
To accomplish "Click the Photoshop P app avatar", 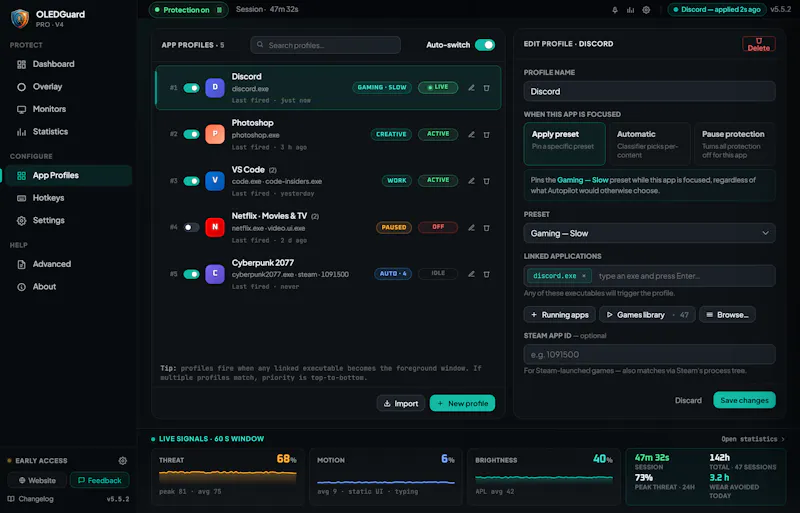I will [215, 134].
